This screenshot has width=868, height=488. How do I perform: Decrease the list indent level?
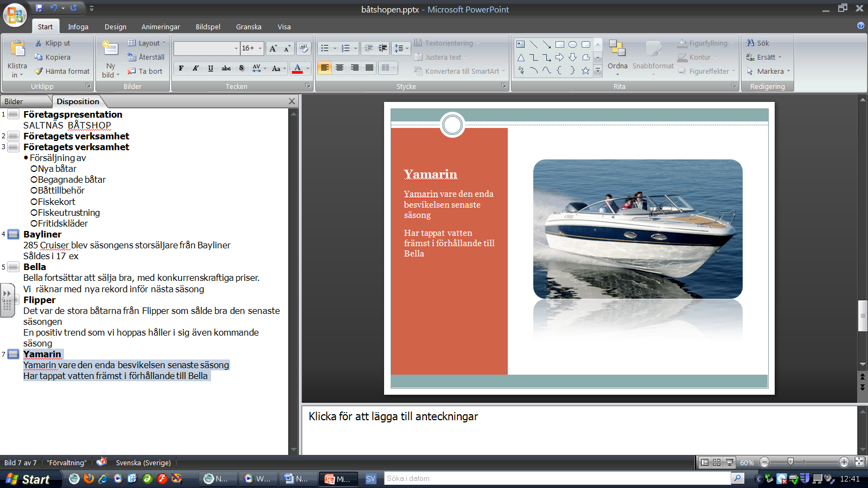368,48
